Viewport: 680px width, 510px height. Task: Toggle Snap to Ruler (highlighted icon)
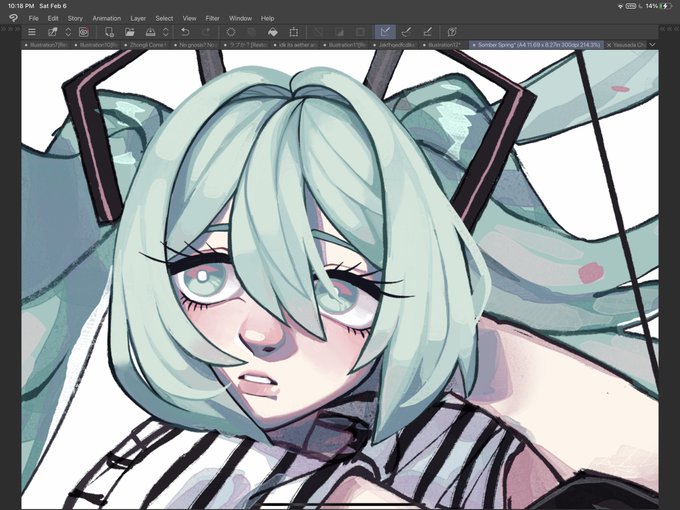(x=385, y=32)
